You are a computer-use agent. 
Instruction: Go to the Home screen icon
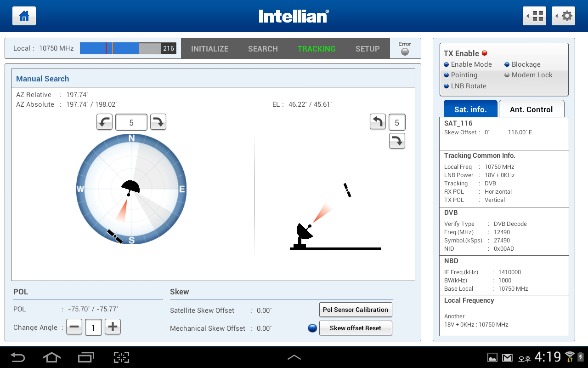[24, 16]
